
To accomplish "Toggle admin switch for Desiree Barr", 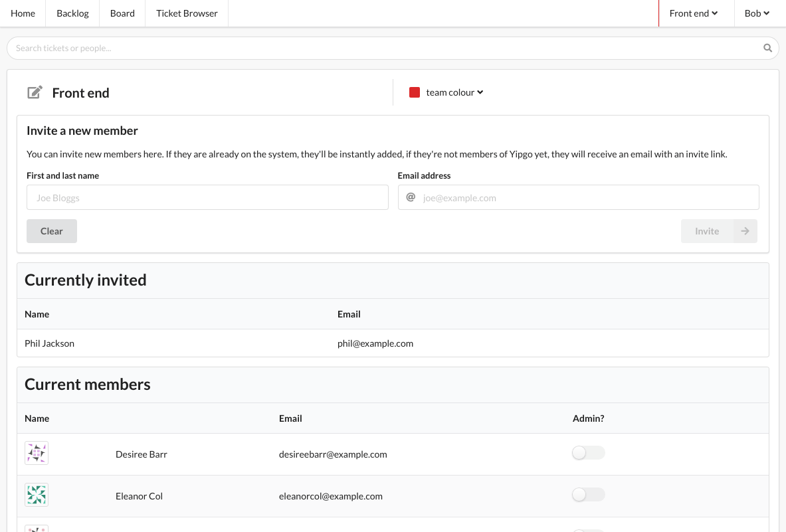I will pos(589,453).
